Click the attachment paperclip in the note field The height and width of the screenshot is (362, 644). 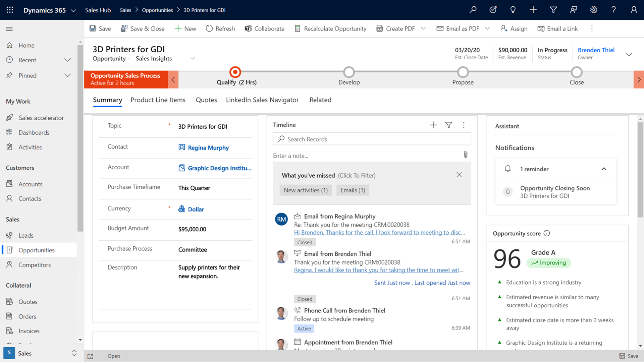click(x=465, y=155)
